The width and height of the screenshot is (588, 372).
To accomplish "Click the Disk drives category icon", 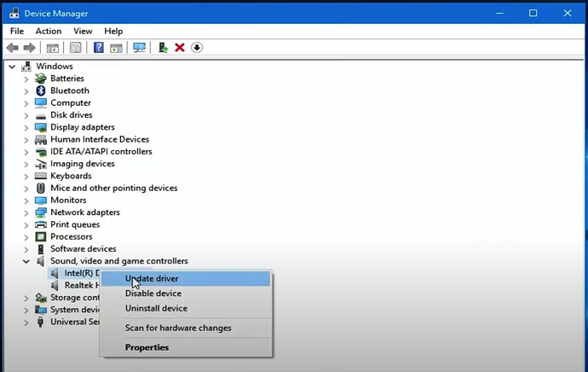I will 41,116.
